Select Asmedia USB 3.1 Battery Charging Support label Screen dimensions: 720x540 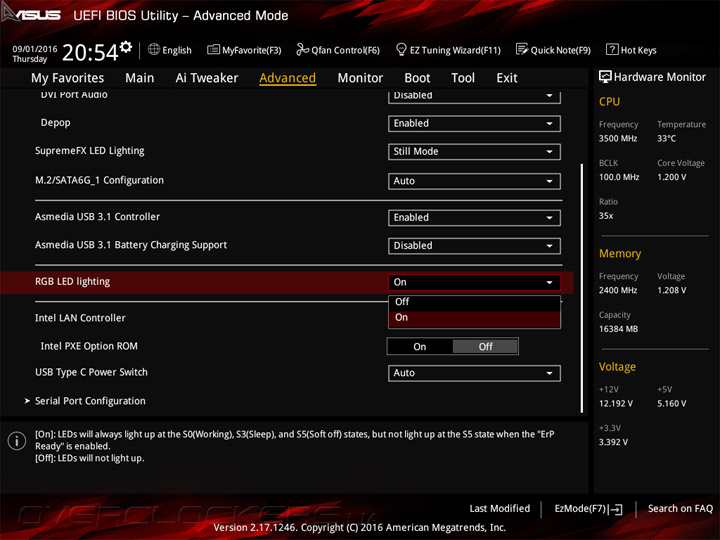click(131, 245)
